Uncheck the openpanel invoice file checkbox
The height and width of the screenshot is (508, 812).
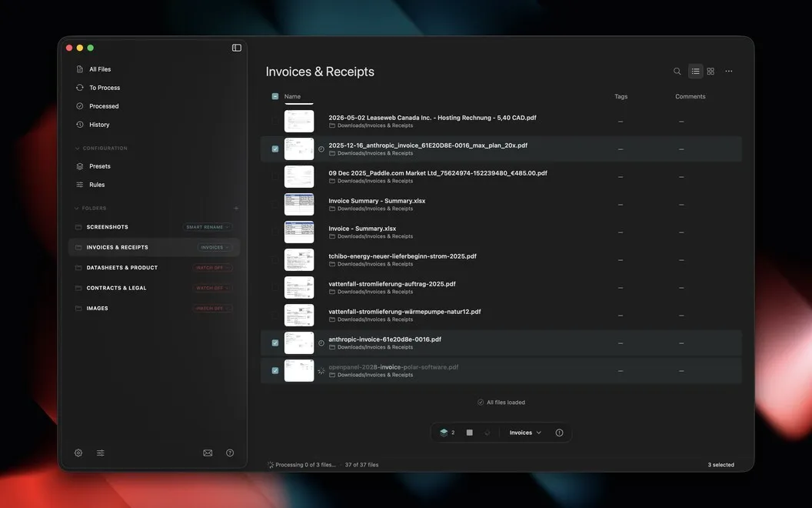(275, 371)
